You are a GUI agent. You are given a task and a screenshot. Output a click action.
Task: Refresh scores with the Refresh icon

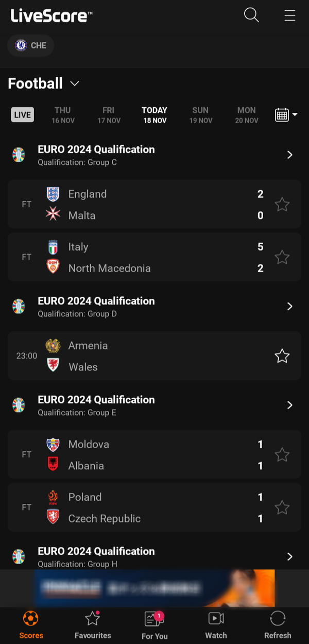click(x=278, y=618)
